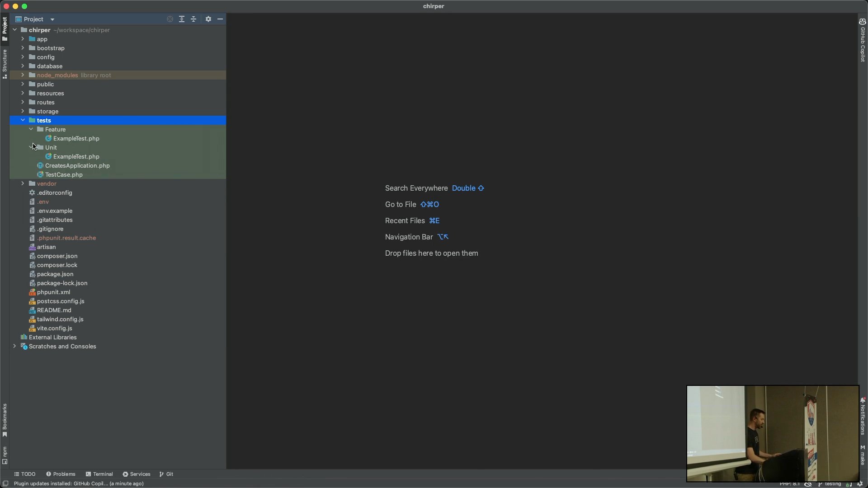Open the Project view dropdown
This screenshot has width=868, height=488.
(x=52, y=19)
